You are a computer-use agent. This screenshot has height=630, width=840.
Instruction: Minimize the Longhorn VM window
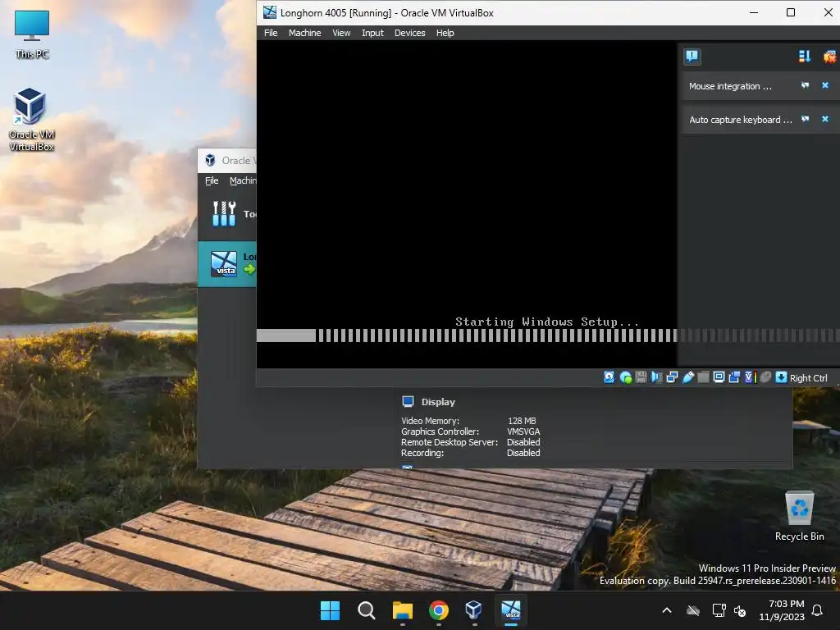point(754,12)
